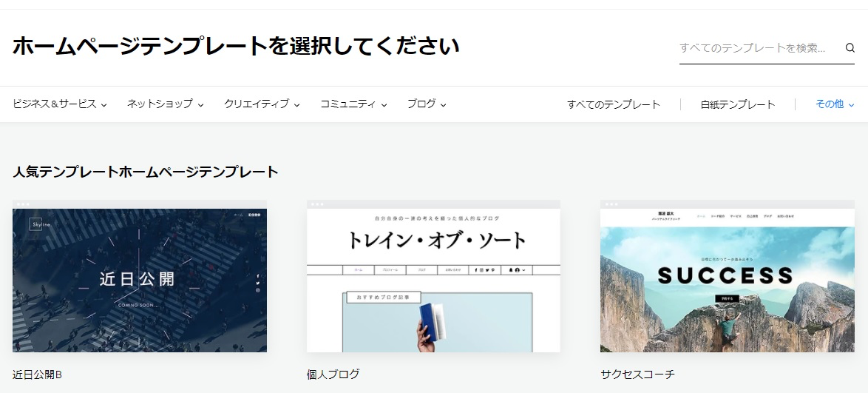Expand the クリエイティブ category
868x393 pixels.
click(x=262, y=104)
